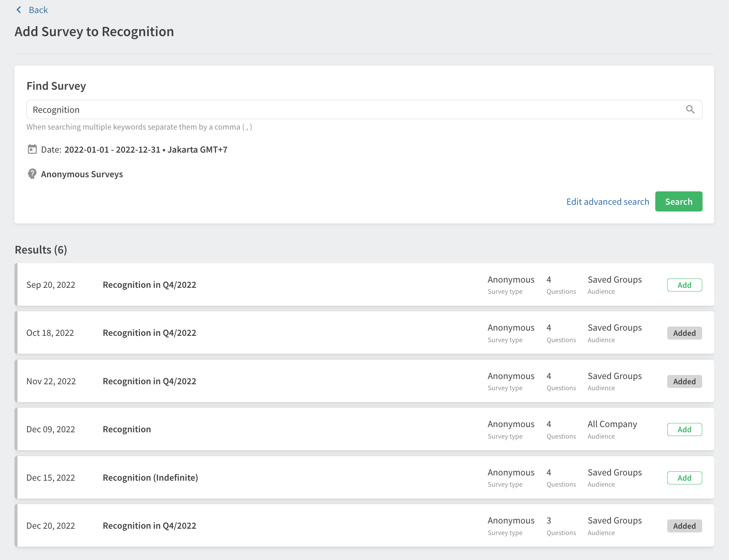This screenshot has height=560, width=729.
Task: Click the Anonymous Surveys filter label
Action: point(82,174)
